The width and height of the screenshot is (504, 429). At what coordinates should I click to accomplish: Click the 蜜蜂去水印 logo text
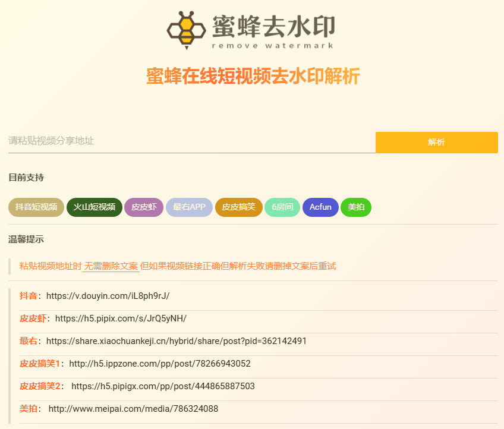pos(273,26)
